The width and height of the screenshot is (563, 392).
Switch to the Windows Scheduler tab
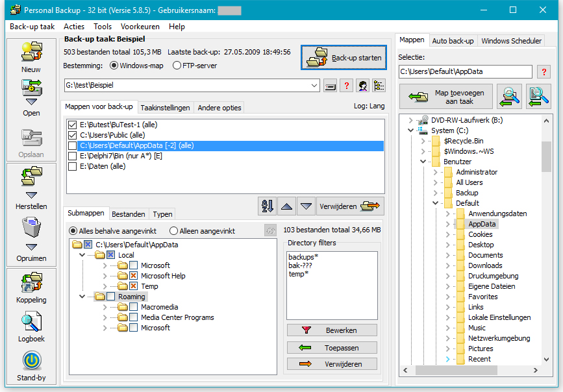point(511,41)
